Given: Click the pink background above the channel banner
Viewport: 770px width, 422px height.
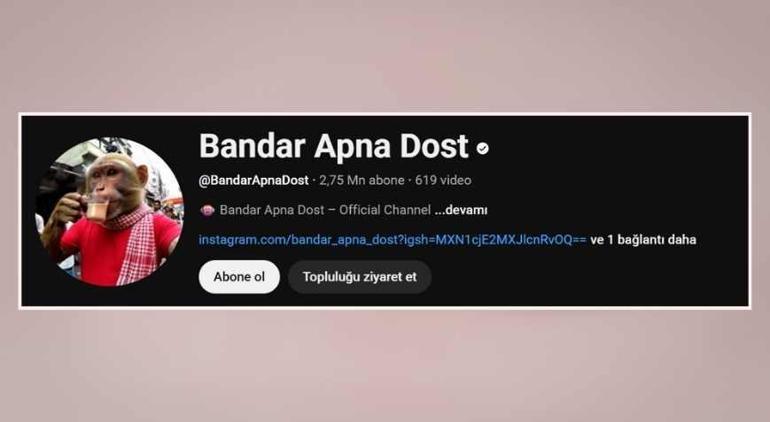Looking at the screenshot, I should (385, 54).
